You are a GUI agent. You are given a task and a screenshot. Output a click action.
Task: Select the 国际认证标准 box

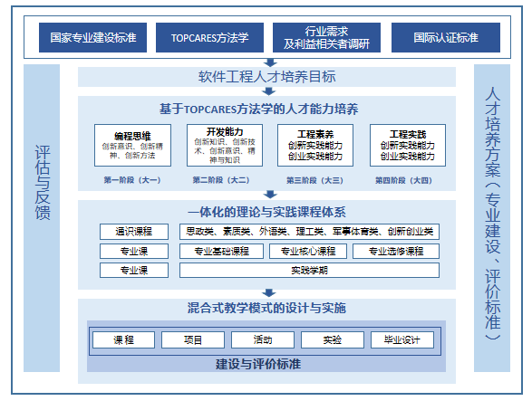coord(446,37)
